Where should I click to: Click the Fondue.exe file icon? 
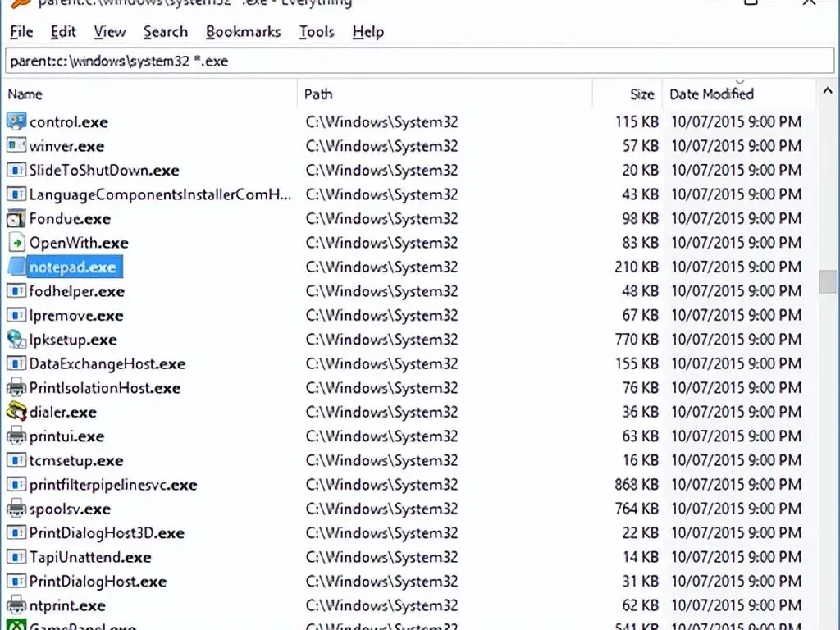16,218
